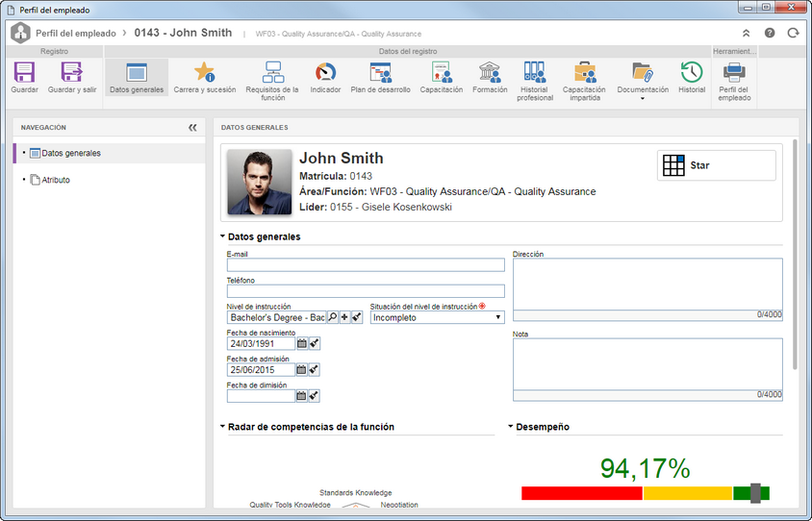Open the help question mark icon

(770, 33)
